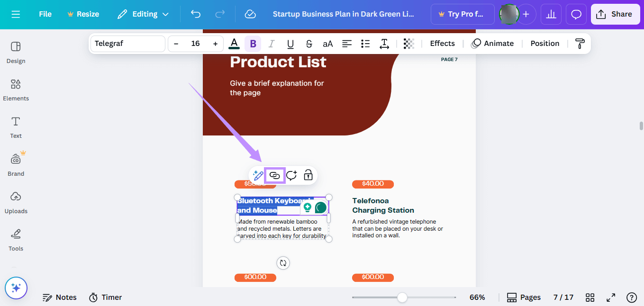Open the Text panel from the sidebar
The image size is (644, 306).
click(15, 126)
